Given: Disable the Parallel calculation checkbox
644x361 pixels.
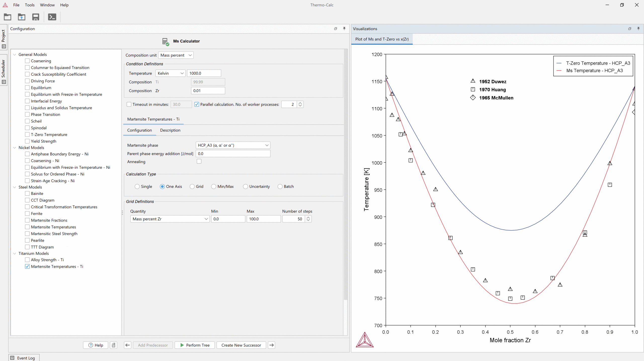Looking at the screenshot, I should [x=197, y=104].
